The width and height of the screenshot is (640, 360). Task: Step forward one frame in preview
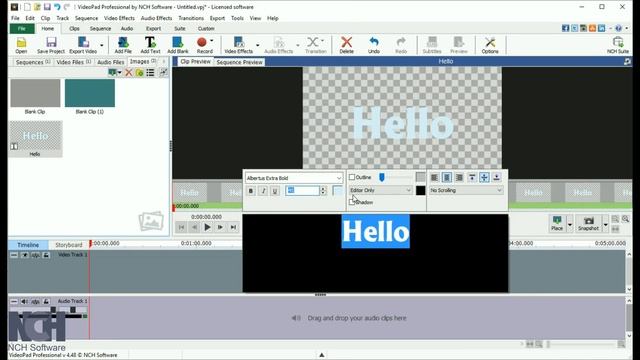click(220, 227)
